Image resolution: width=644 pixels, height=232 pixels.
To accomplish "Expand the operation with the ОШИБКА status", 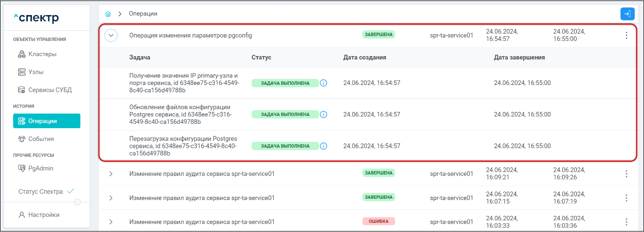I will point(111,222).
